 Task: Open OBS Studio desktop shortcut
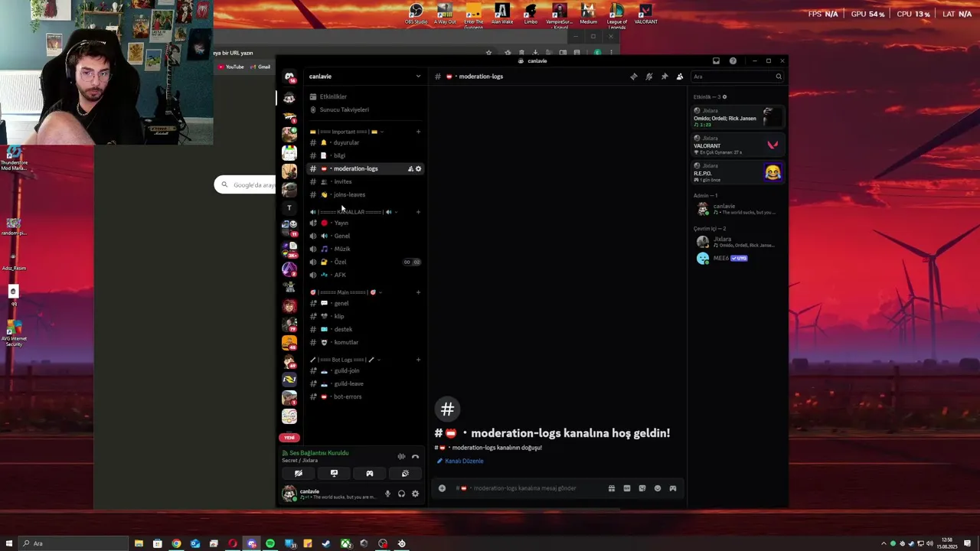coord(416,13)
